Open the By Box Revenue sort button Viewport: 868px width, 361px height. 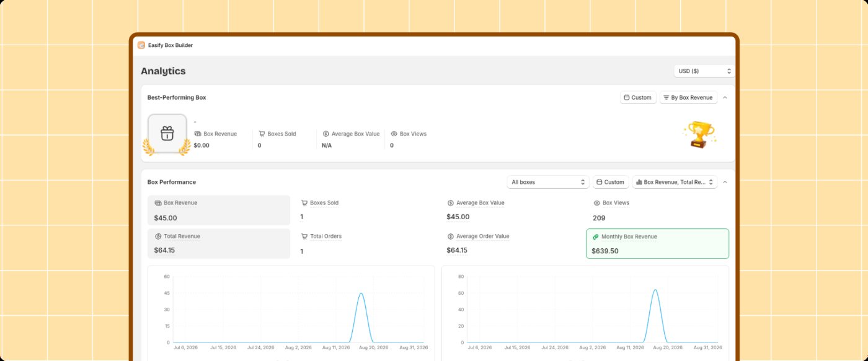tap(688, 97)
